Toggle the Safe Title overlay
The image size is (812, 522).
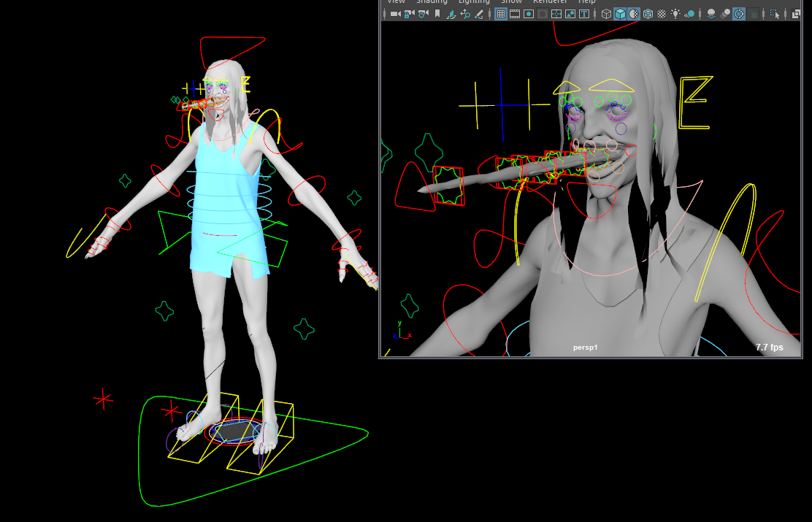pos(583,14)
